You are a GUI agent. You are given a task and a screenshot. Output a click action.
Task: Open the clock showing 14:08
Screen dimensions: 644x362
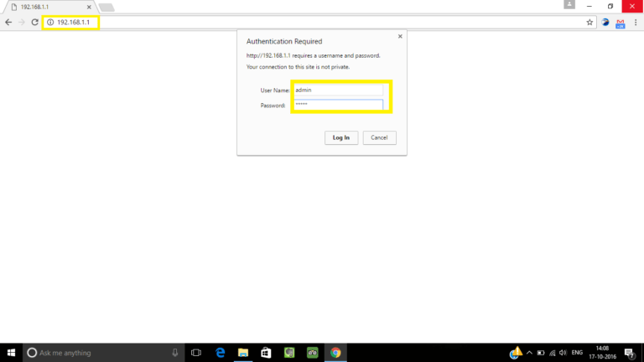[603, 353]
